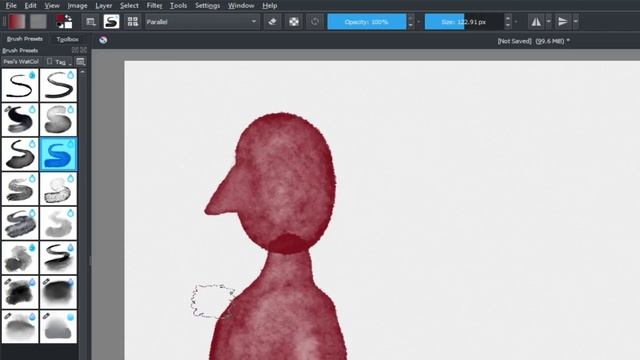640x360 pixels.
Task: Open the Window menu
Action: pos(241,5)
